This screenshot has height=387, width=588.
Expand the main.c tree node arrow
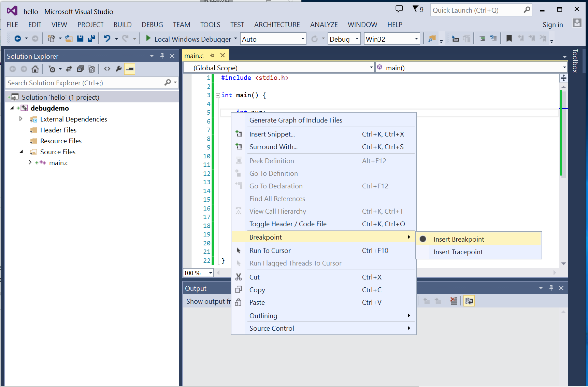pyautogui.click(x=30, y=162)
